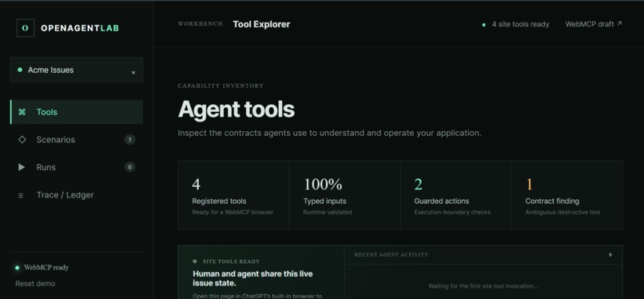
Task: Open the Runs section
Action: [x=77, y=167]
